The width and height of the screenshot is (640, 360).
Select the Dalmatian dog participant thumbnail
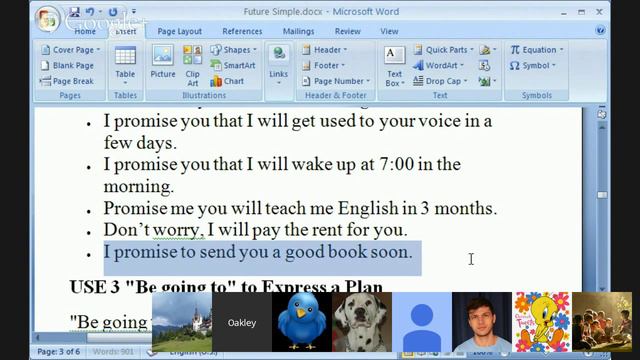tap(362, 322)
